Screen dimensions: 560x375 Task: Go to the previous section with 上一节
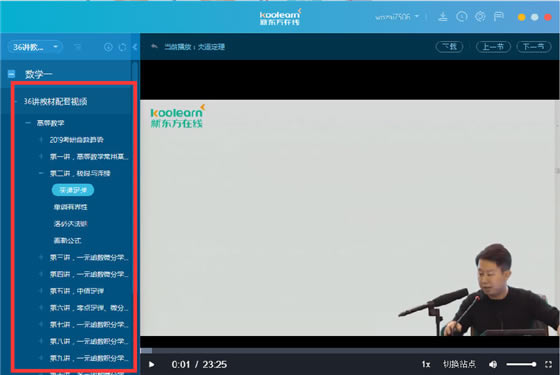493,46
